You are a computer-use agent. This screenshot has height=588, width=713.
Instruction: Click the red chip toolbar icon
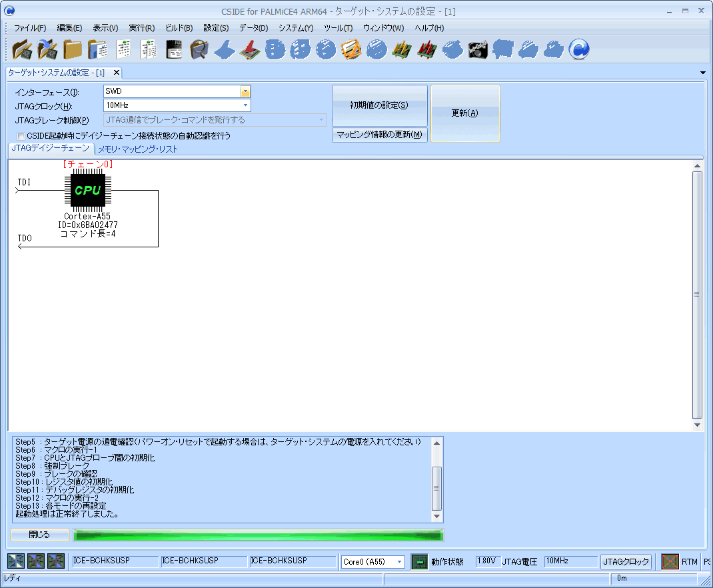tap(427, 49)
